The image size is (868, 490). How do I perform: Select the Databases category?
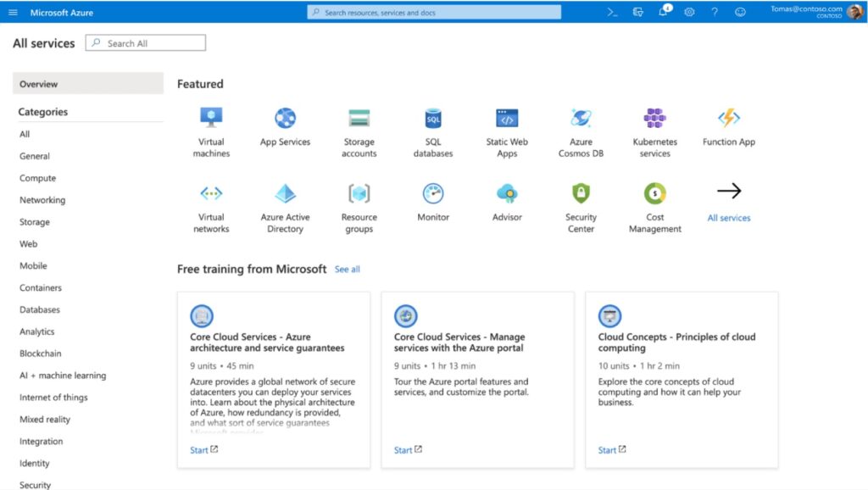(x=39, y=309)
